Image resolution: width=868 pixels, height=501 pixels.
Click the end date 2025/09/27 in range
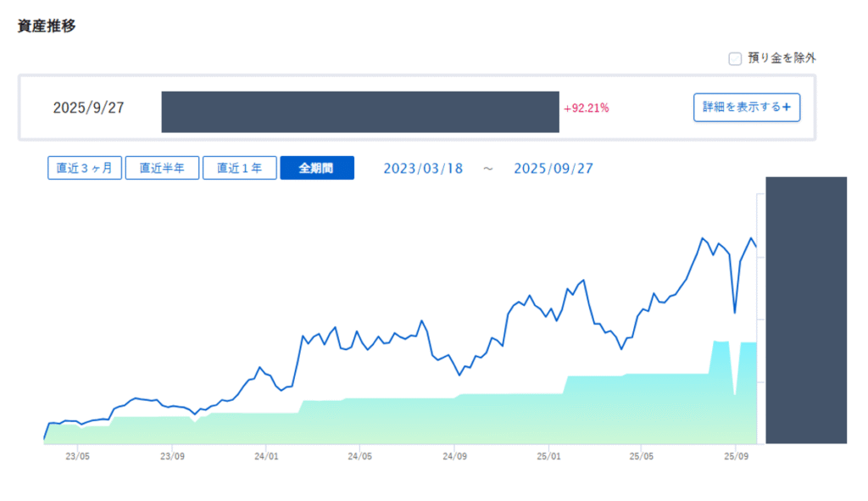click(x=554, y=168)
